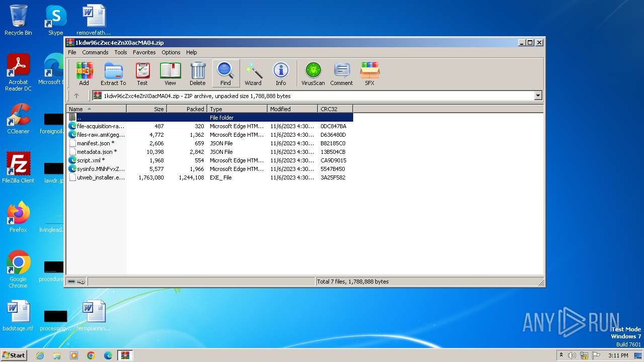Screen dimensions: 644x362
Task: Open the Commands menu
Action: 95,52
